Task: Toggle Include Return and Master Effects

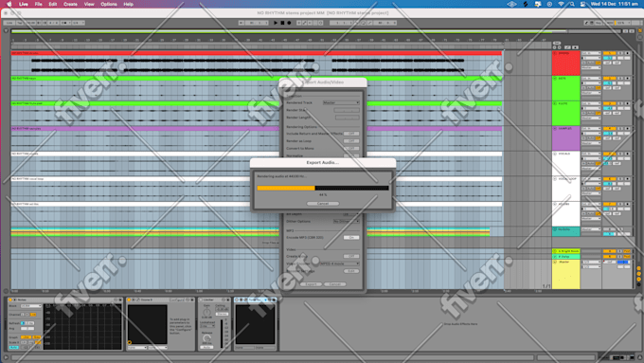Action: pyautogui.click(x=351, y=134)
